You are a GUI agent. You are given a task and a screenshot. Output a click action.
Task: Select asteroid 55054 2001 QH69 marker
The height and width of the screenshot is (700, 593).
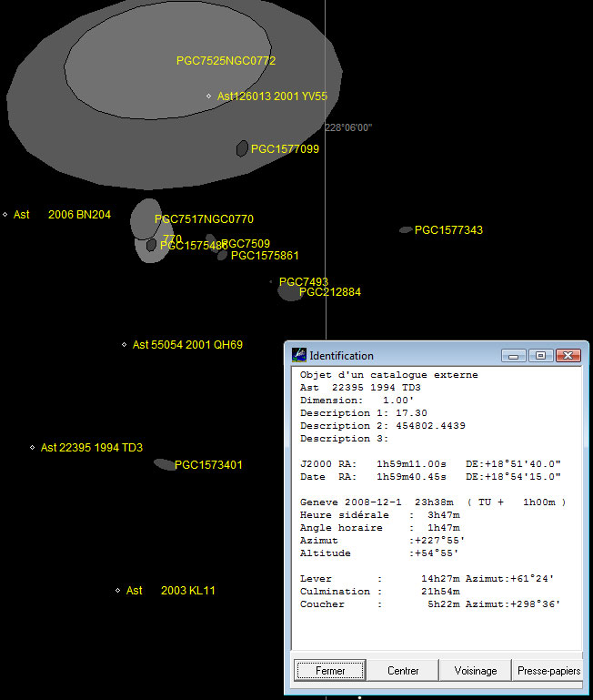[124, 345]
